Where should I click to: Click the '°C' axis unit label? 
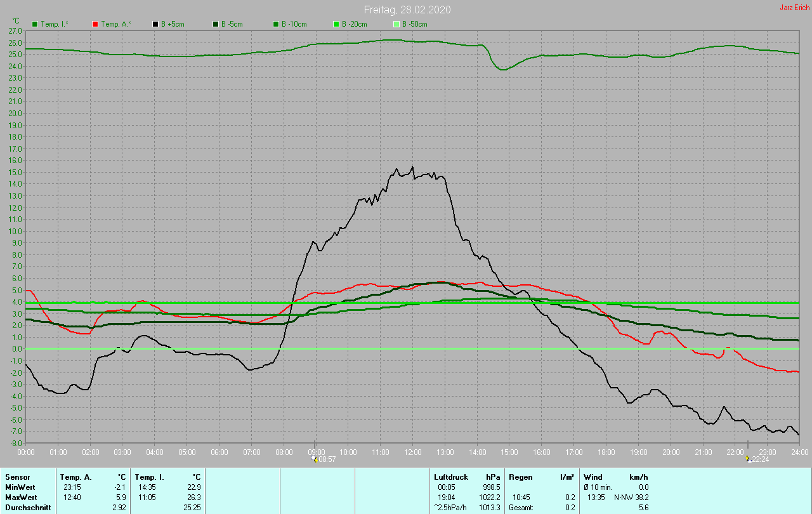(x=16, y=21)
